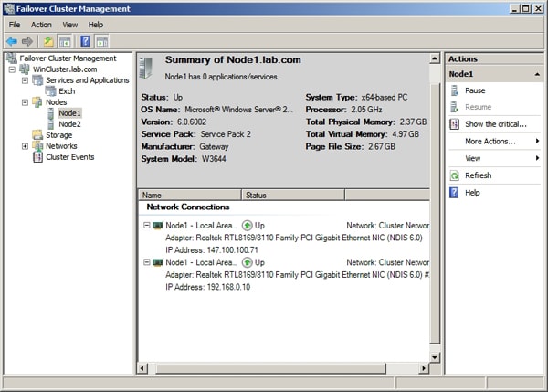The width and height of the screenshot is (548, 392).
Task: Click the Services and Applications folder icon
Action: (x=37, y=80)
